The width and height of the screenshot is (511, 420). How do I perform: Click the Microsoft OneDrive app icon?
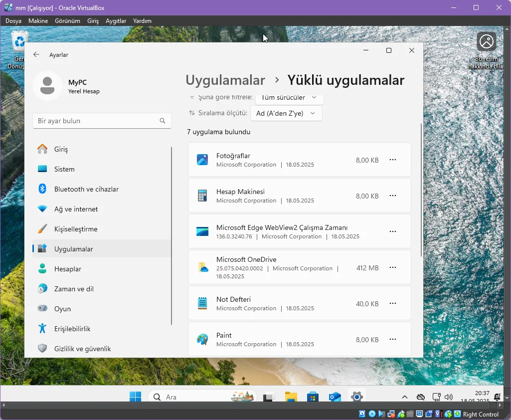(203, 267)
